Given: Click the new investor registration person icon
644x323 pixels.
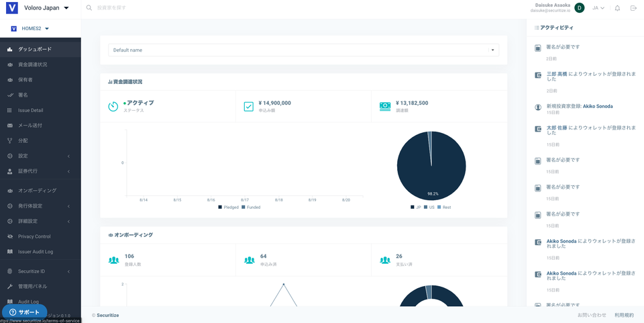Looking at the screenshot, I should (x=538, y=107).
